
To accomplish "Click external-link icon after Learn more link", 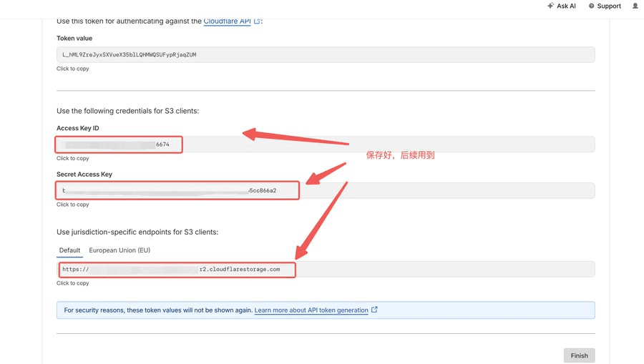I will 374,310.
